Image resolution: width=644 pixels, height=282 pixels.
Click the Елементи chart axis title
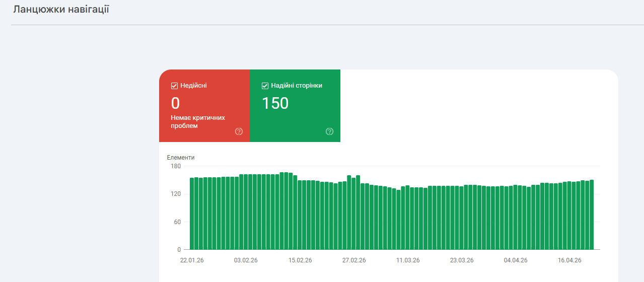pyautogui.click(x=181, y=158)
